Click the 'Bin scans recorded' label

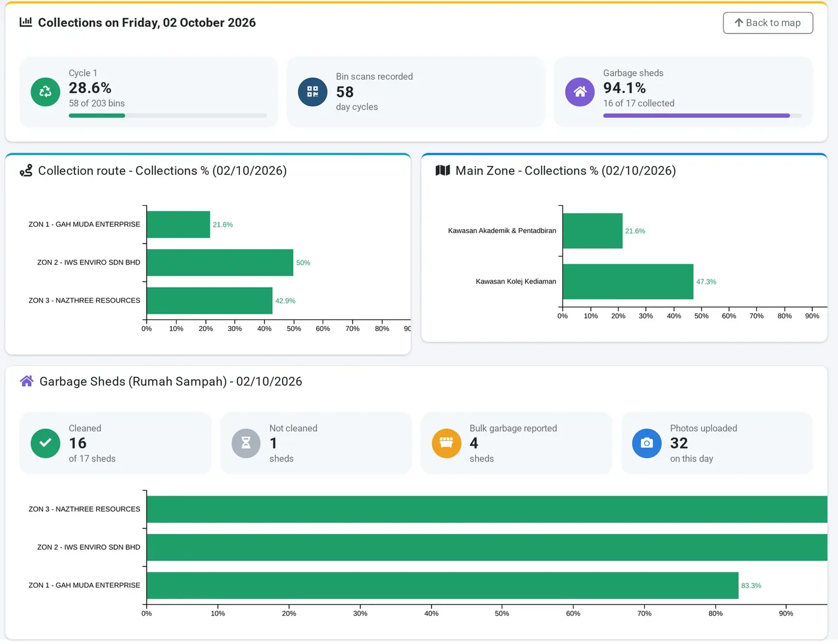(x=374, y=77)
